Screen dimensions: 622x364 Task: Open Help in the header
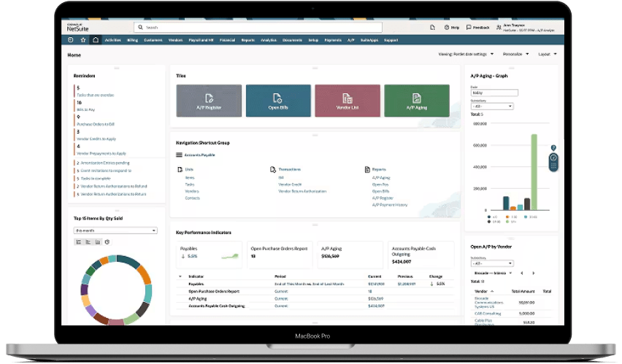(x=452, y=28)
